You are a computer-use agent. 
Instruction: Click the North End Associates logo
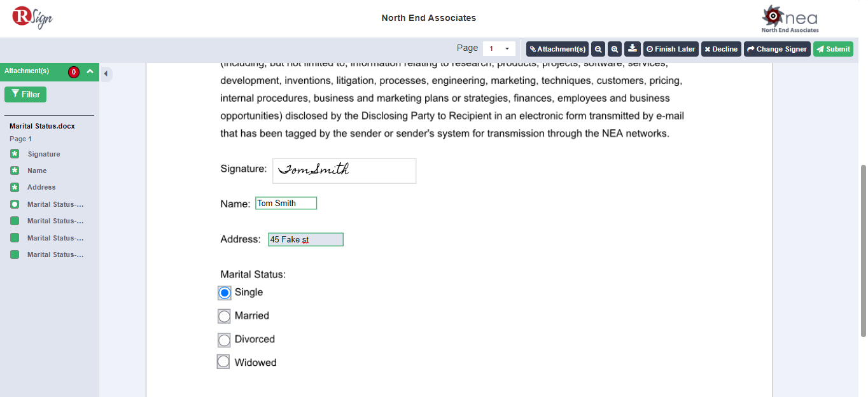790,19
